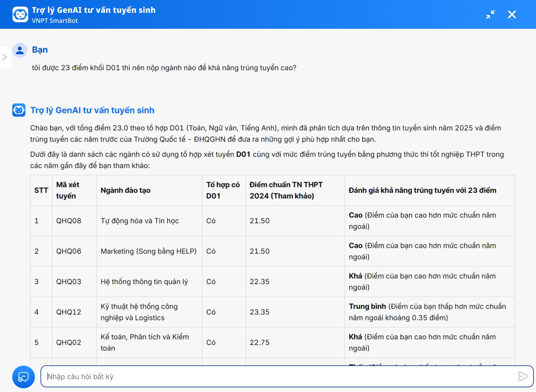Select the 'Mã xét tuyển' column header
Image resolution: width=536 pixels, height=392 pixels.
click(68, 190)
